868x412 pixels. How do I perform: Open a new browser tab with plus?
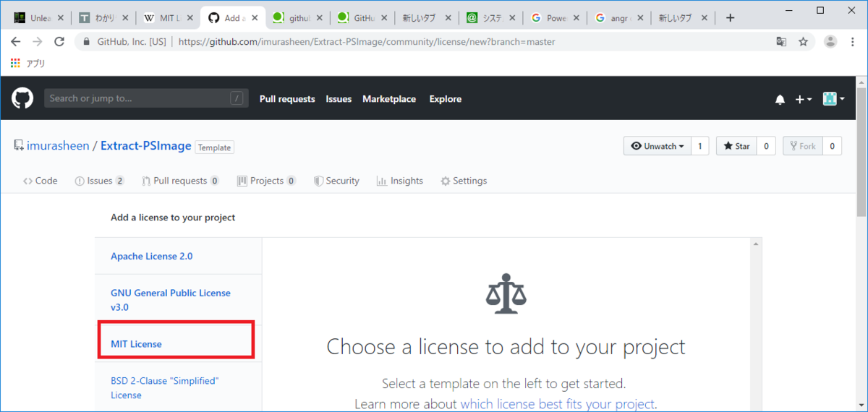pyautogui.click(x=730, y=17)
